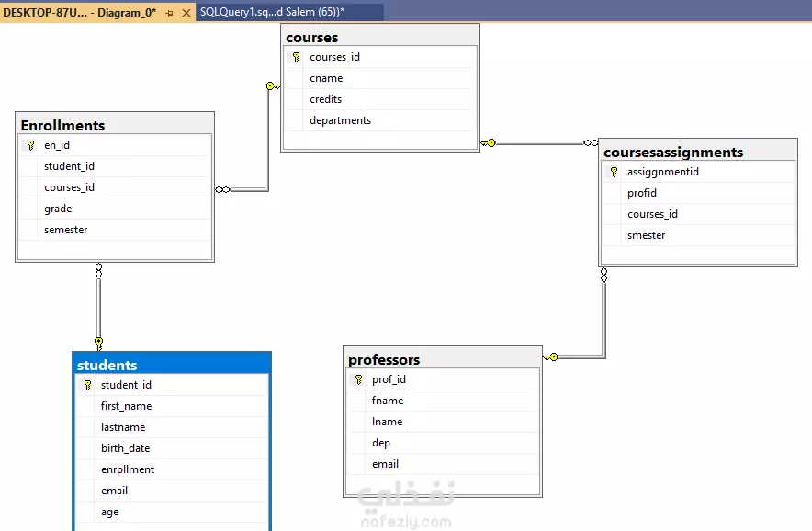Select primary key icon beside courses_id in courses
This screenshot has width=812, height=531.
point(296,57)
